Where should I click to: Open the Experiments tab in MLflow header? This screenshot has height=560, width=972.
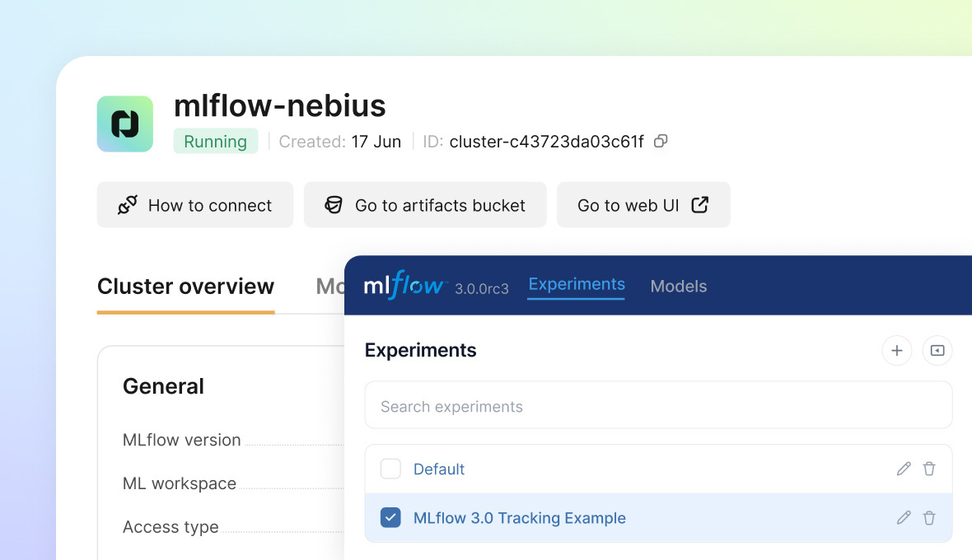577,284
